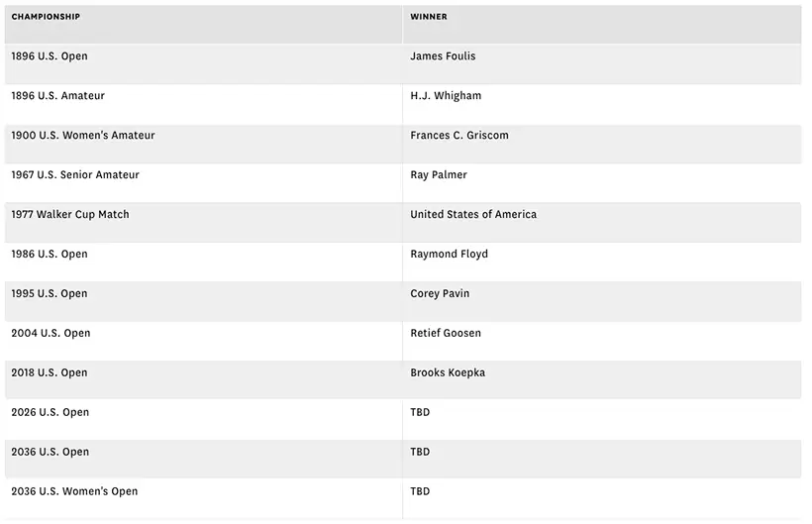
Task: Select the 2036 U.S. Women's Open row
Action: click(74, 492)
